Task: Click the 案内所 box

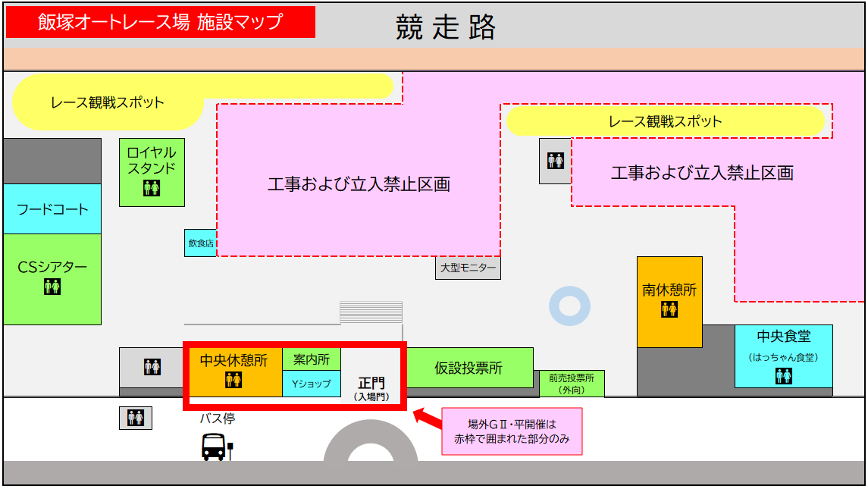Action: tap(312, 359)
